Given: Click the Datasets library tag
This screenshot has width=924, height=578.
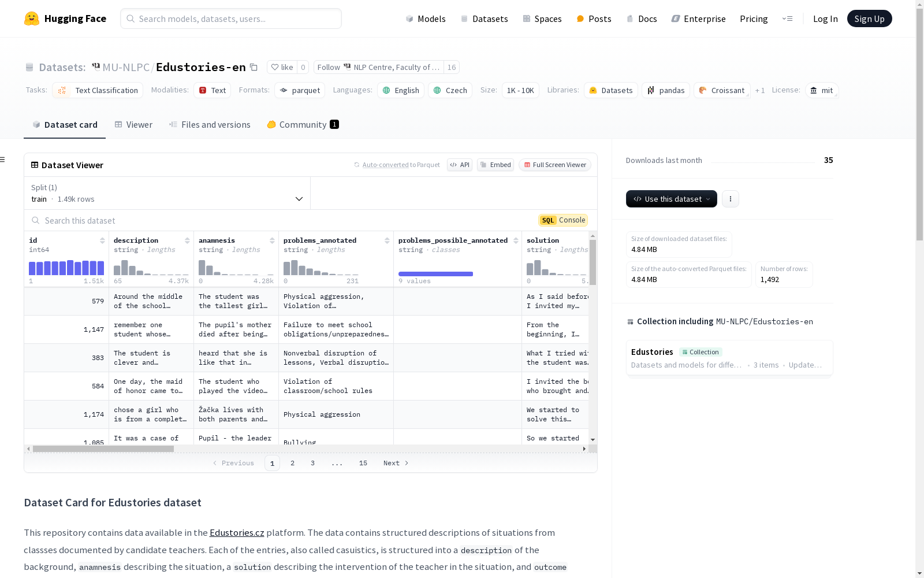Looking at the screenshot, I should (x=611, y=90).
